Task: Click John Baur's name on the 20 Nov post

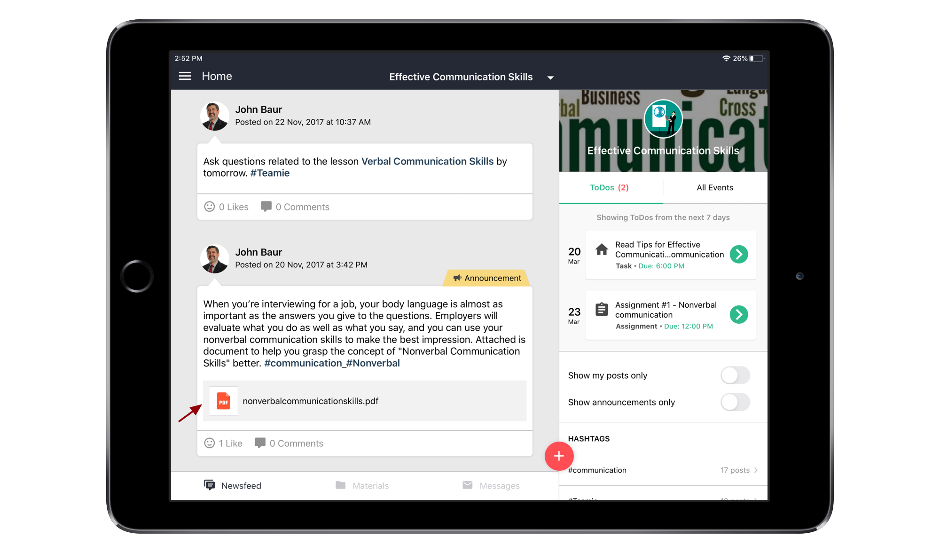Action: click(258, 252)
